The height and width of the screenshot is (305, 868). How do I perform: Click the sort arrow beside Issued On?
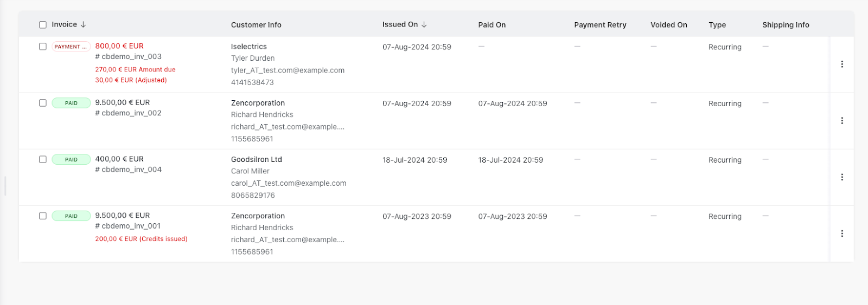(424, 24)
